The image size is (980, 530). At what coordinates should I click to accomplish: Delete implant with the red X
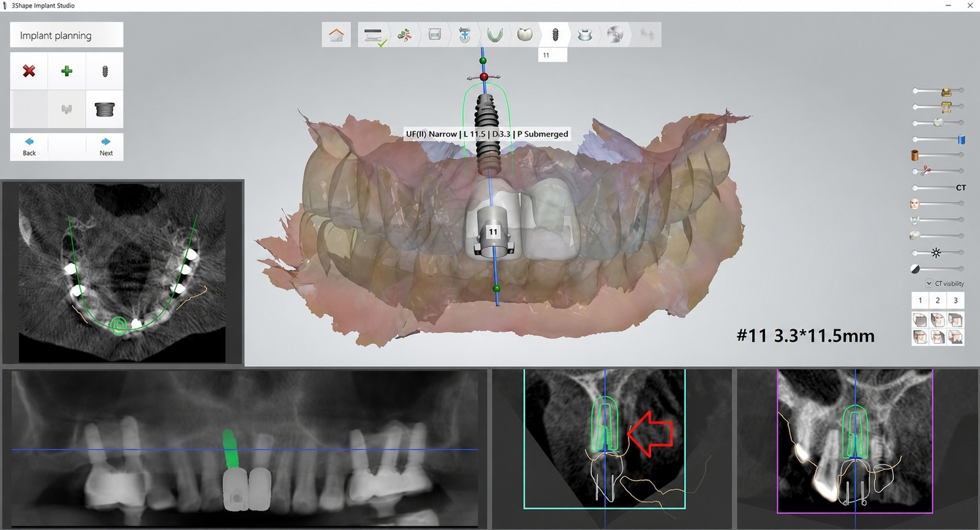tap(29, 71)
